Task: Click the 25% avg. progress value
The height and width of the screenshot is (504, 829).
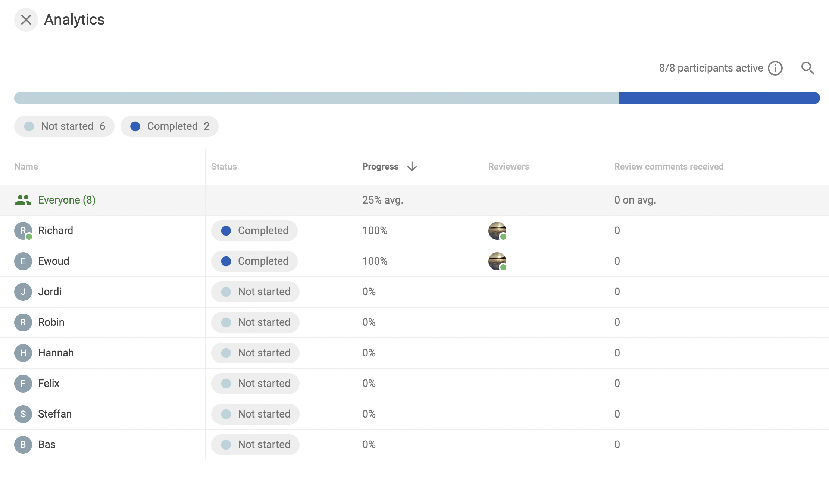Action: point(383,200)
